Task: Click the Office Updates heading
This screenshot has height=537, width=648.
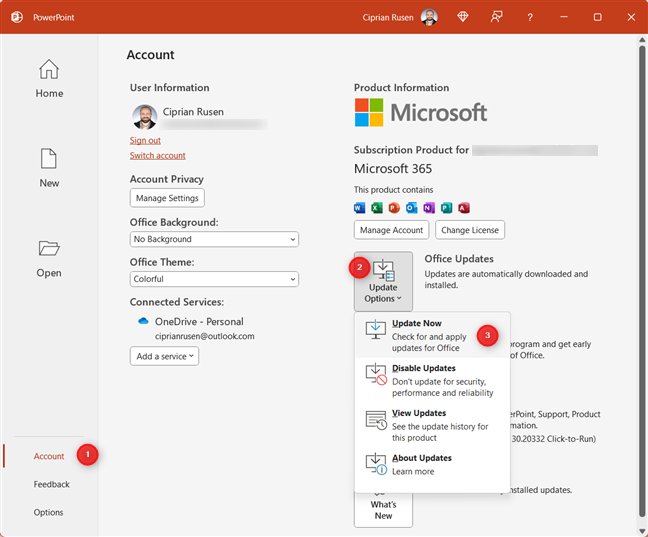Action: point(459,259)
